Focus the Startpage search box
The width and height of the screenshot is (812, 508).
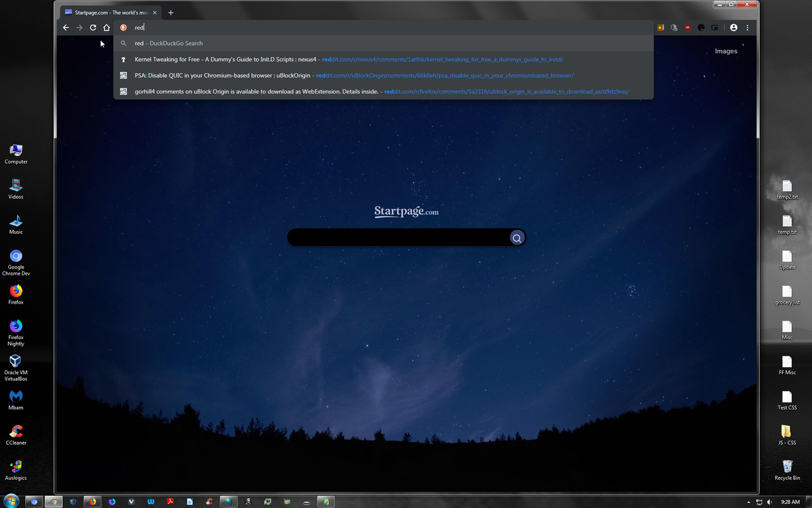[398, 237]
